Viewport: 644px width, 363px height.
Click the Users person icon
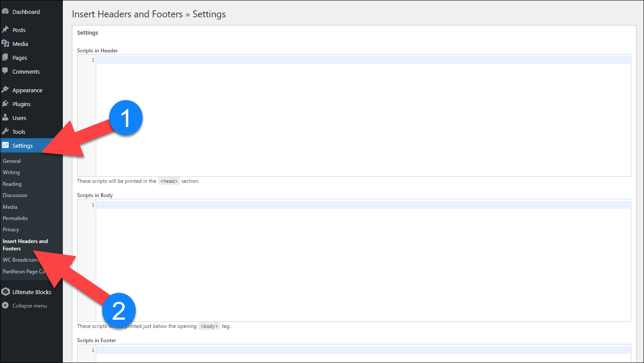[x=5, y=118]
